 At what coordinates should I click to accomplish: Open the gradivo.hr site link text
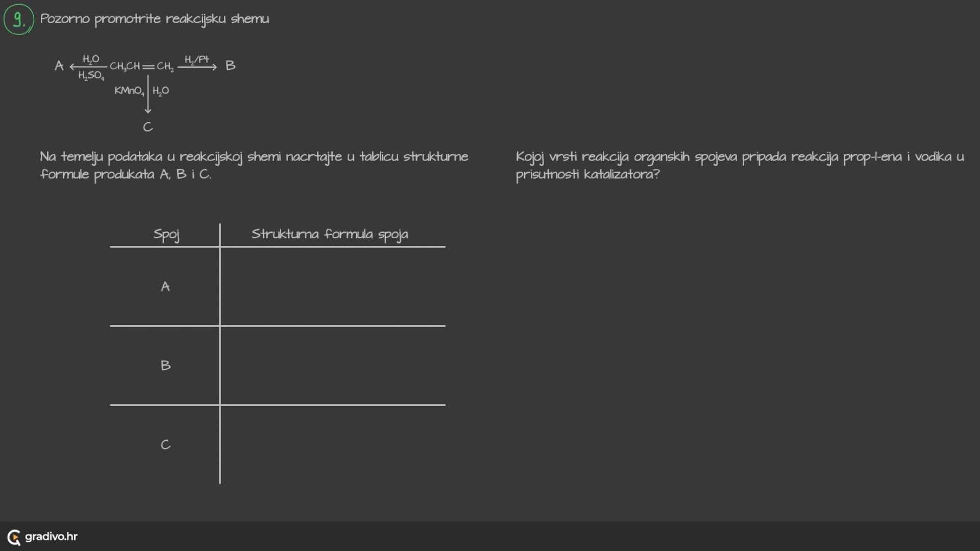click(x=51, y=537)
